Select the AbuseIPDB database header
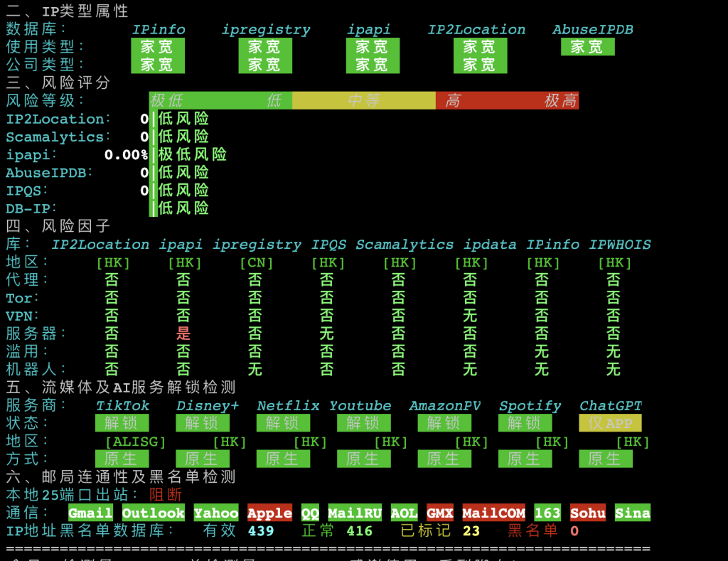This screenshot has height=561, width=728. [x=592, y=30]
